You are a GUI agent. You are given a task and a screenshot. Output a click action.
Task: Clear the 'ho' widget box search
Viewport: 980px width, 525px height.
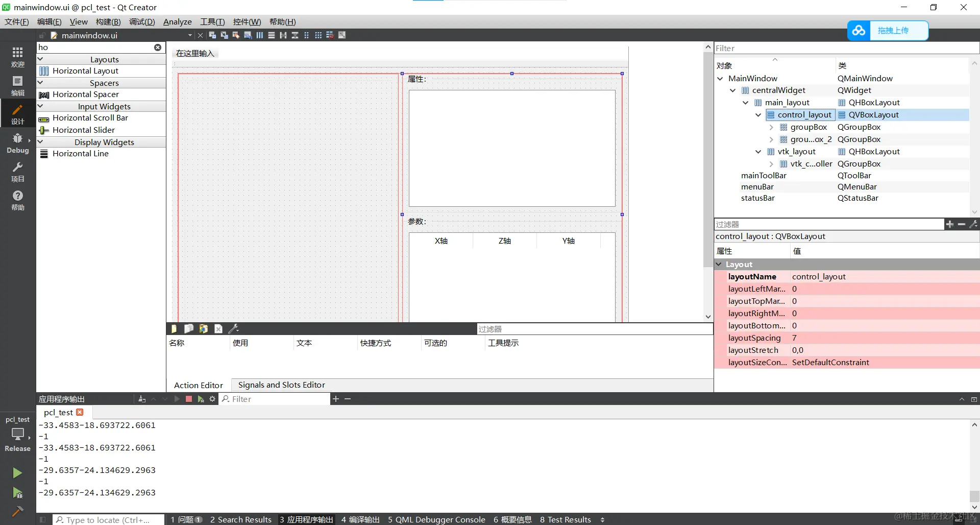click(158, 47)
